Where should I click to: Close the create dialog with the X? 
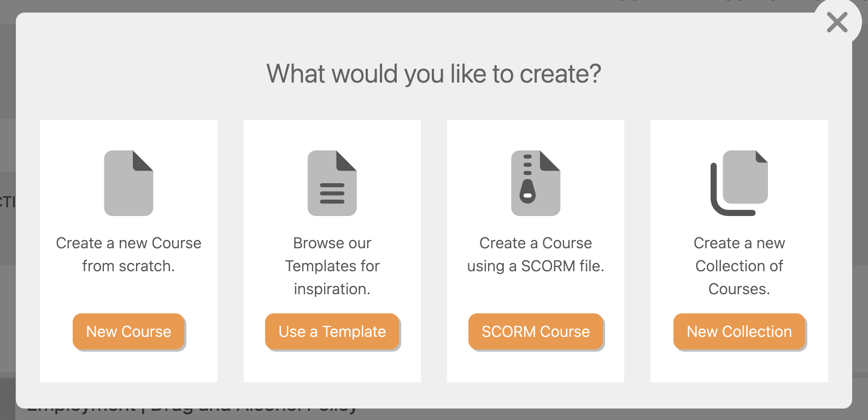[x=837, y=23]
